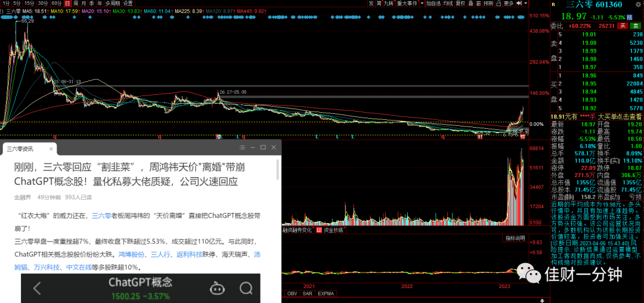The image size is (644, 303).
Task: Switch chart to 1分 period
Action: [6, 3]
